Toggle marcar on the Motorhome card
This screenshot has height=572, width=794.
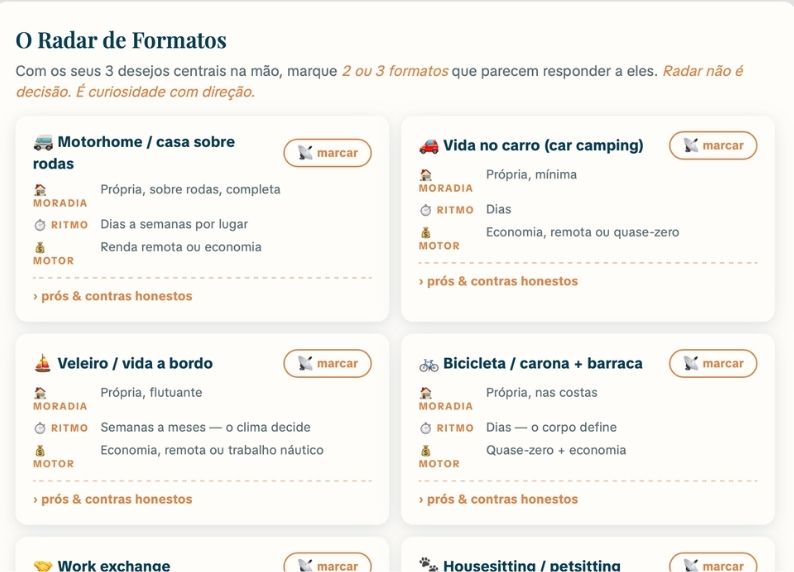point(328,153)
